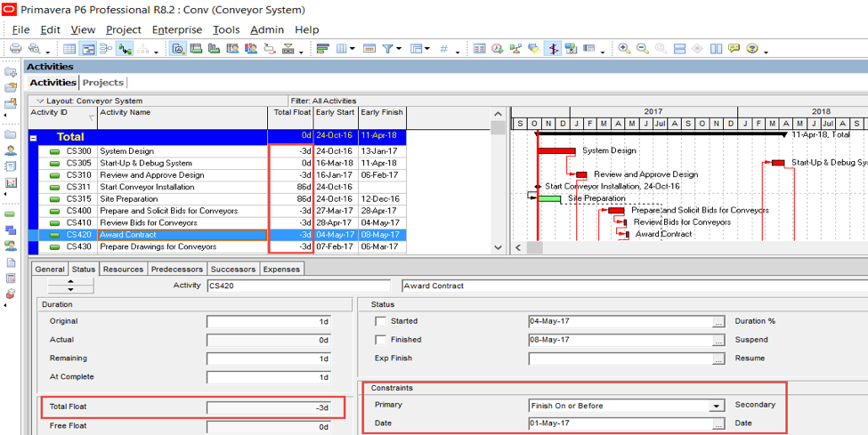Viewport: 868px width, 435px height.
Task: Click the Original duration field
Action: pyautogui.click(x=269, y=321)
